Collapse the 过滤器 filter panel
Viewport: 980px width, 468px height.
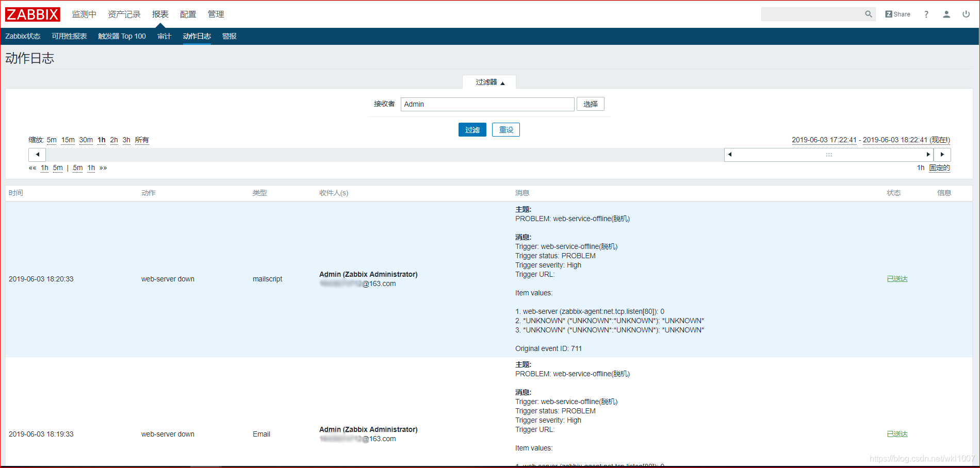pos(489,82)
